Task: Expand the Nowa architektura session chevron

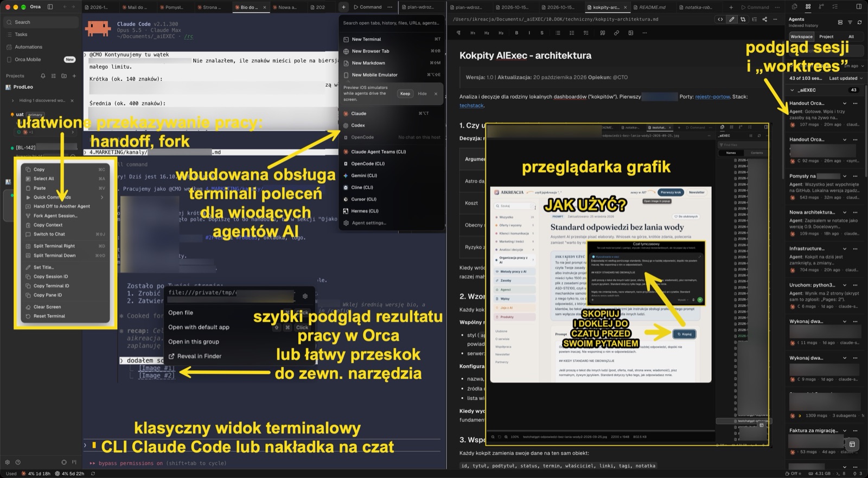Action: (845, 212)
